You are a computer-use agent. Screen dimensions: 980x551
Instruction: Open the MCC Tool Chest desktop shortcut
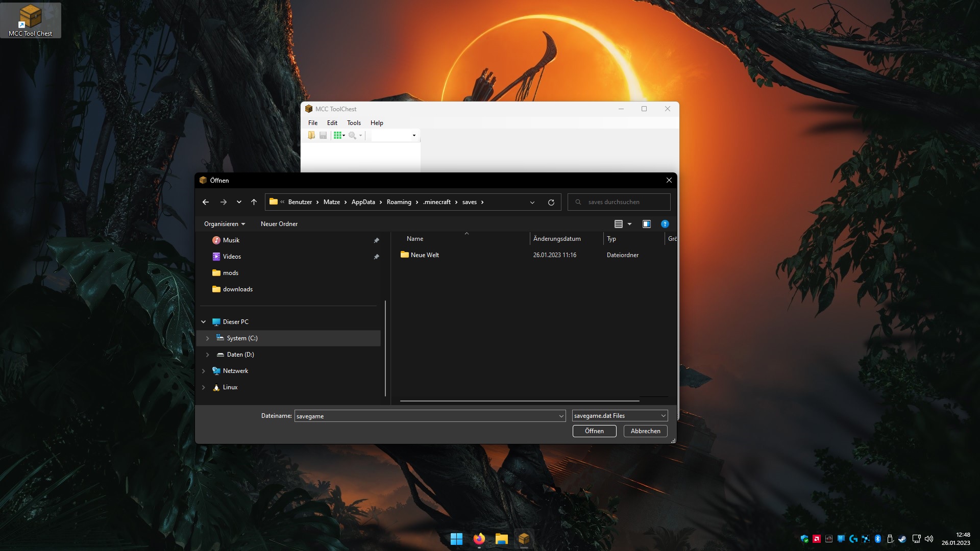pos(31,20)
